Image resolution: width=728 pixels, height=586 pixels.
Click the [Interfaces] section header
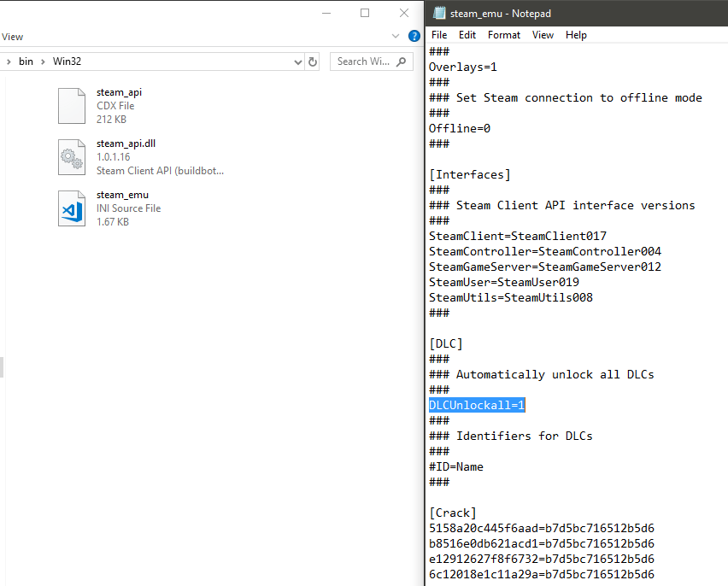(x=470, y=174)
